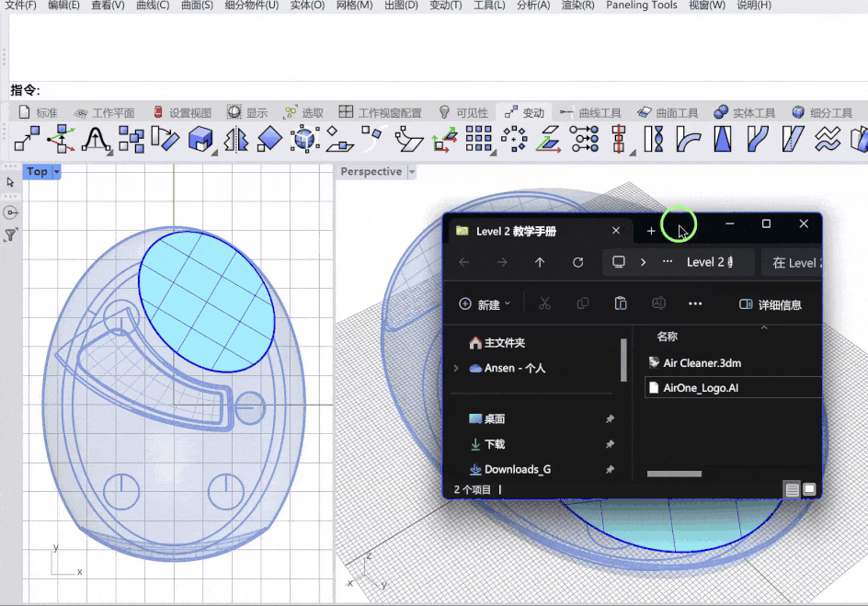Select the Twist transform icon
Viewport: 868px width, 606px height.
(654, 139)
